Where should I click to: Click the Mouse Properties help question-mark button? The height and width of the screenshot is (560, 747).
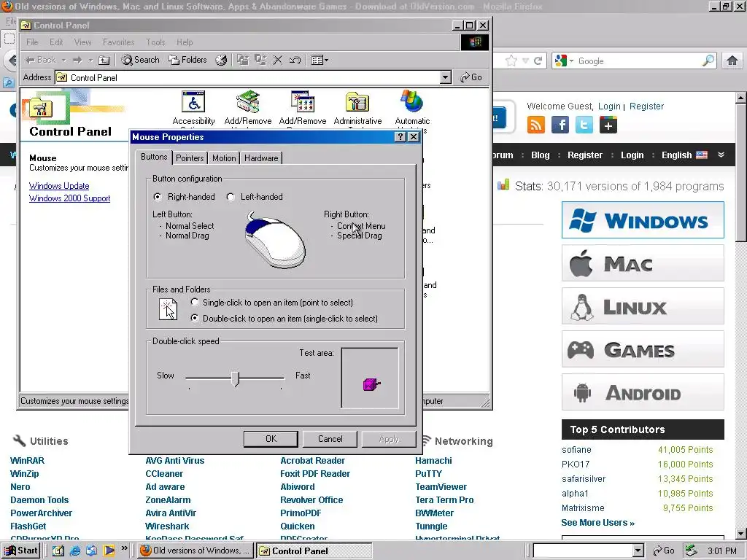pos(400,137)
